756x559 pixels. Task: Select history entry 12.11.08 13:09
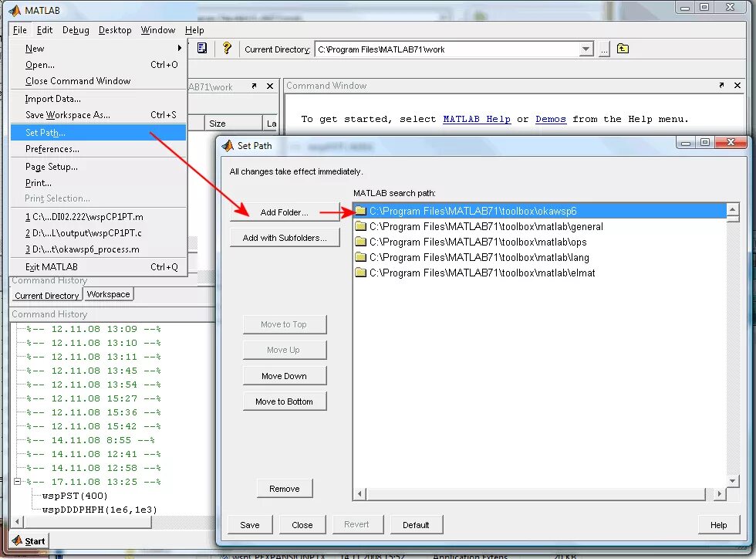pos(93,329)
